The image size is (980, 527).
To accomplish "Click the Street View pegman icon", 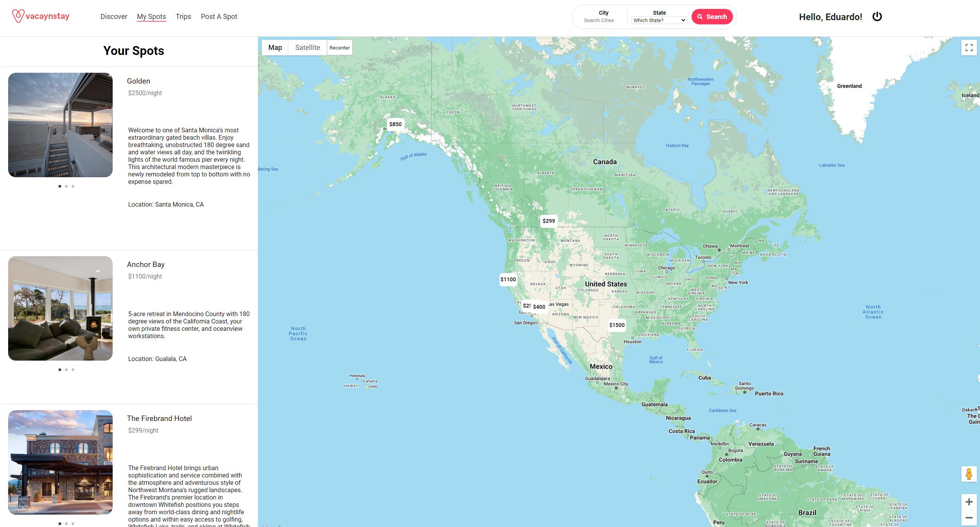I will [969, 474].
